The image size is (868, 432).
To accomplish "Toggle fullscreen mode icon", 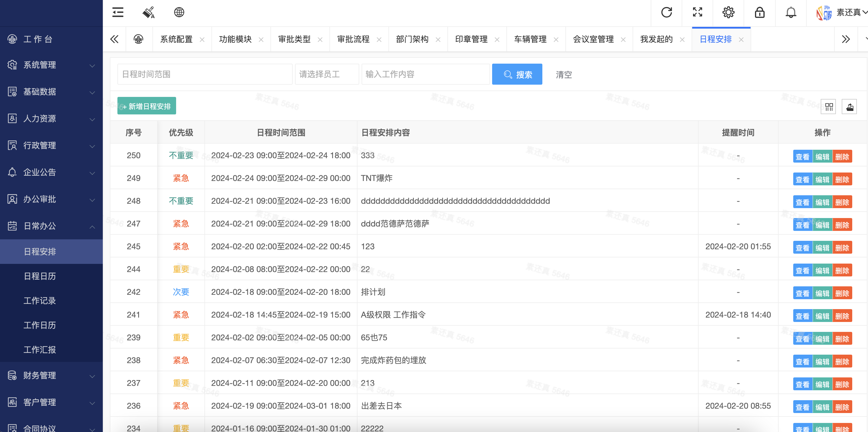I will tap(697, 13).
